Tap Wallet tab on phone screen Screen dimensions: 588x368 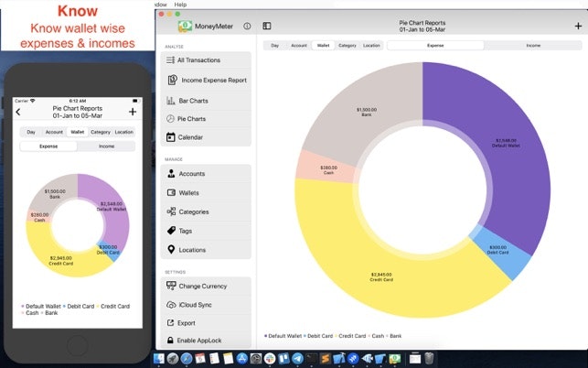point(77,132)
